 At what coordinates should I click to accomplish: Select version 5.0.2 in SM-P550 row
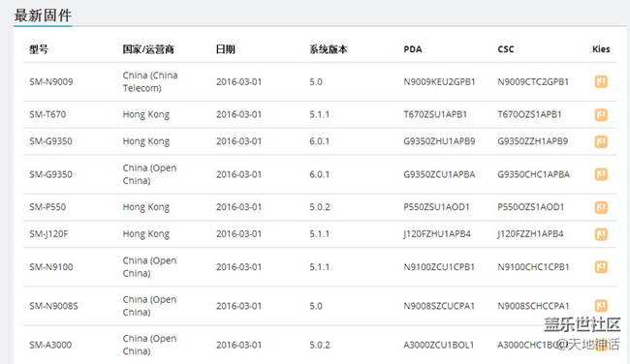click(x=320, y=207)
